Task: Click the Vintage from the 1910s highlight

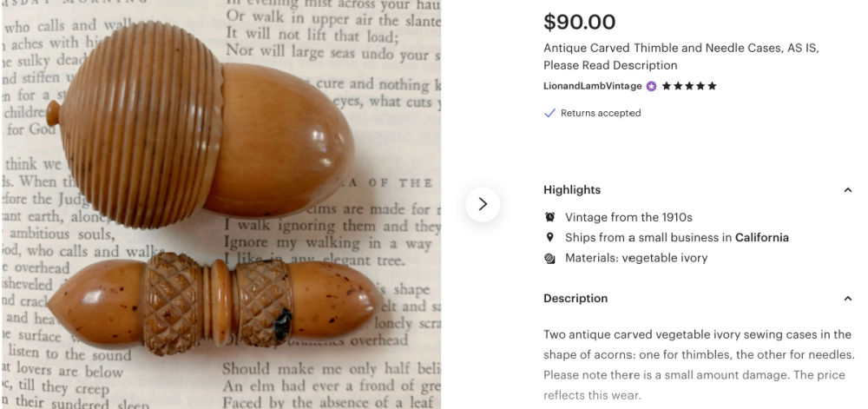Action: point(628,217)
